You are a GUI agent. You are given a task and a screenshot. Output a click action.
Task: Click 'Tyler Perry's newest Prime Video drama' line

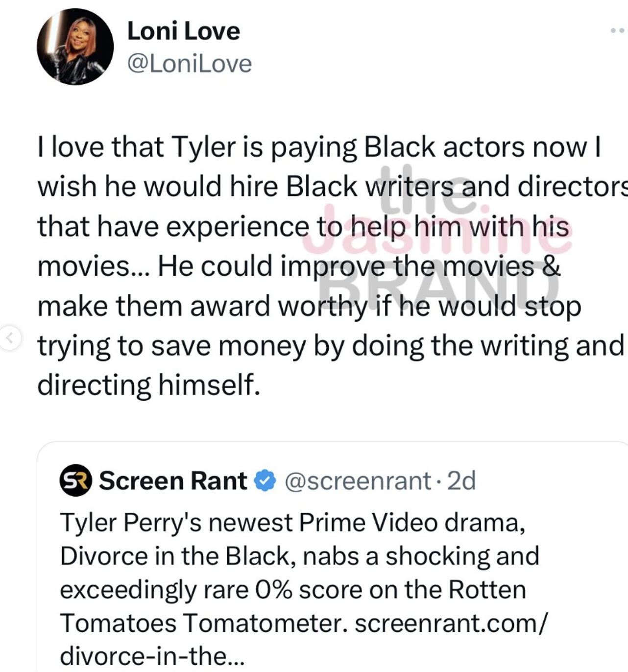[292, 523]
